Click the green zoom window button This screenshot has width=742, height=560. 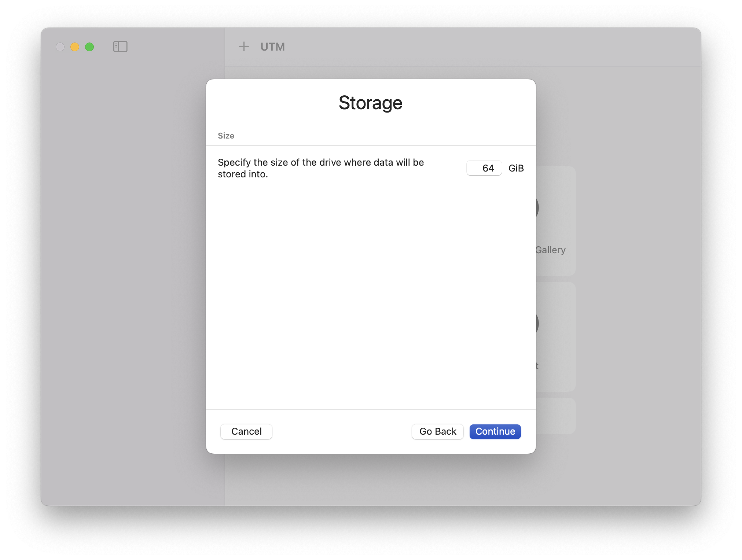click(89, 47)
